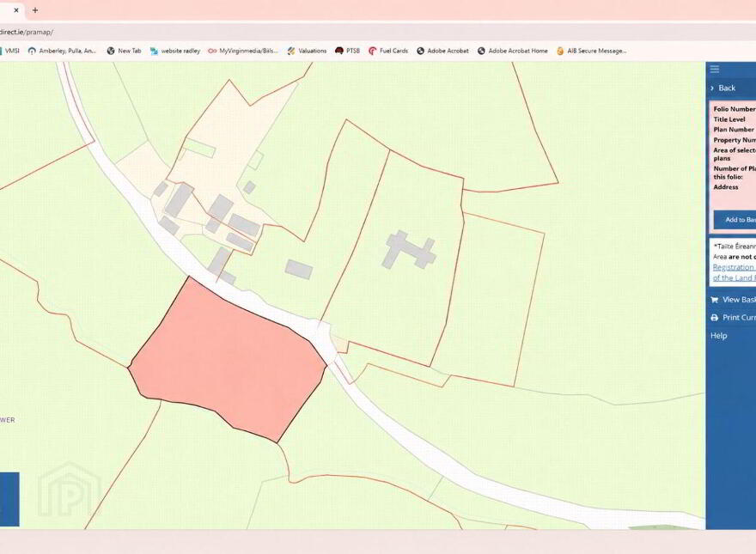Click the Add to Basket button

point(735,220)
